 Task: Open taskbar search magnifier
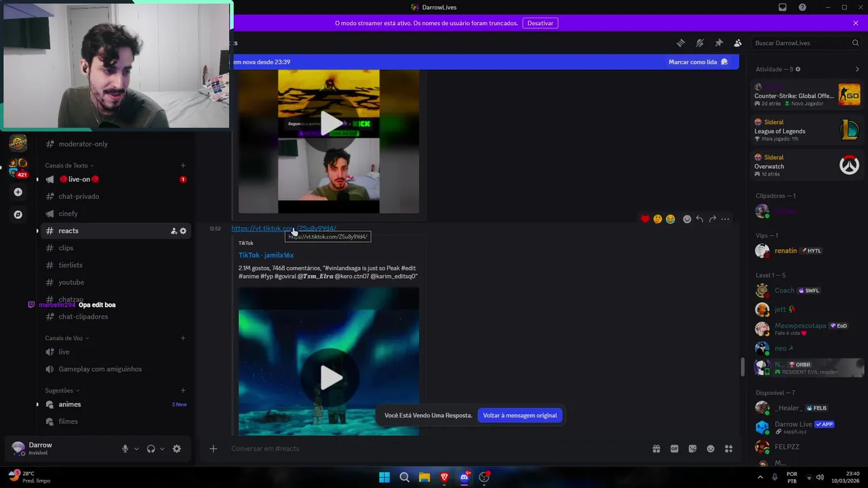(404, 477)
